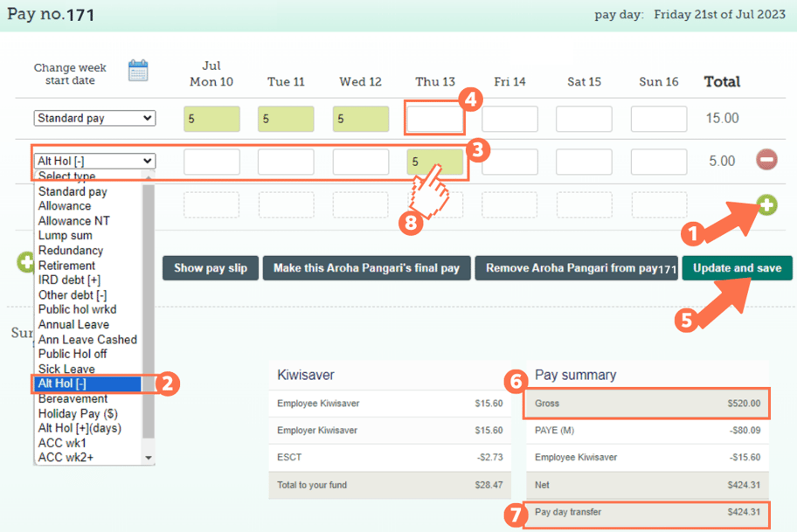797x532 pixels.
Task: Click the empty Thu 13 standard pay field
Action: point(434,117)
